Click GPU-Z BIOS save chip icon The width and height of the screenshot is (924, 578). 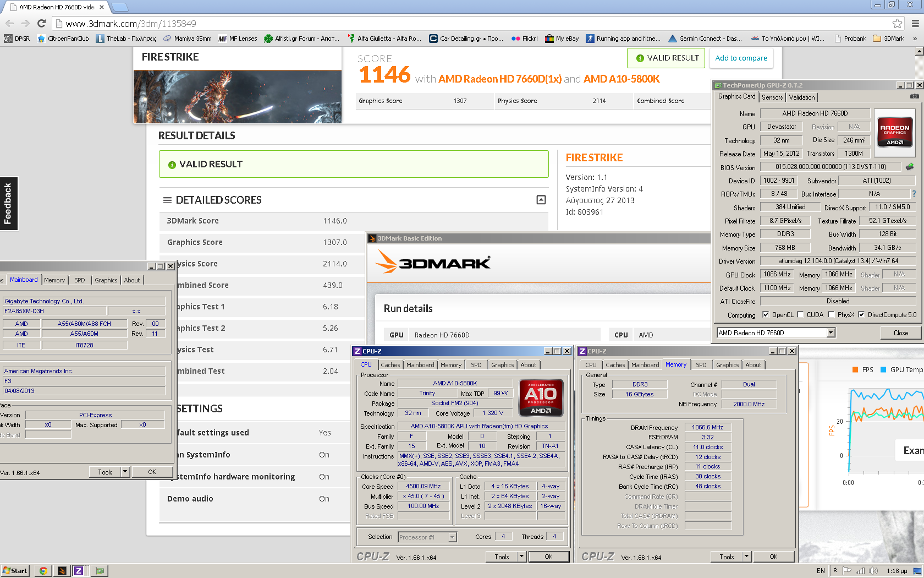(x=910, y=166)
